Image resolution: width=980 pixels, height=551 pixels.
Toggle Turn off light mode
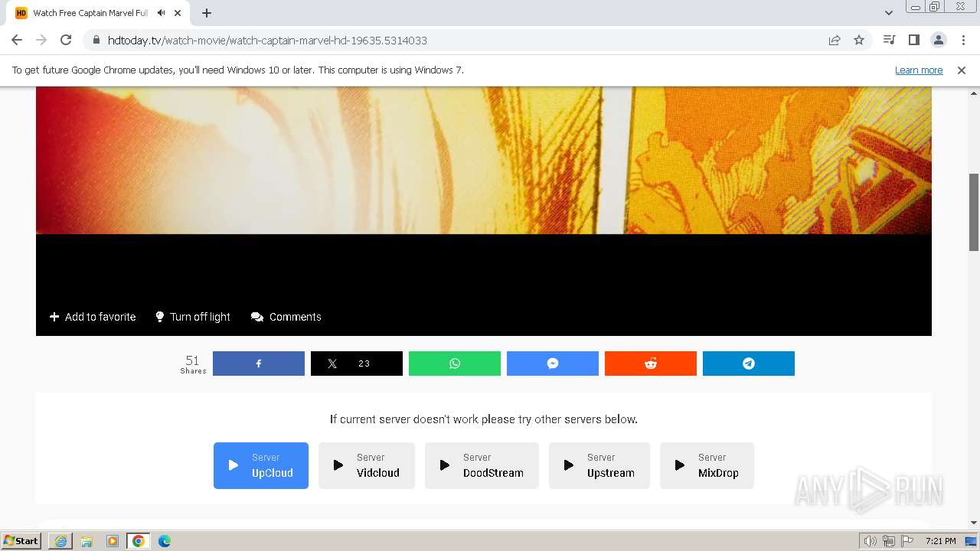pyautogui.click(x=193, y=317)
